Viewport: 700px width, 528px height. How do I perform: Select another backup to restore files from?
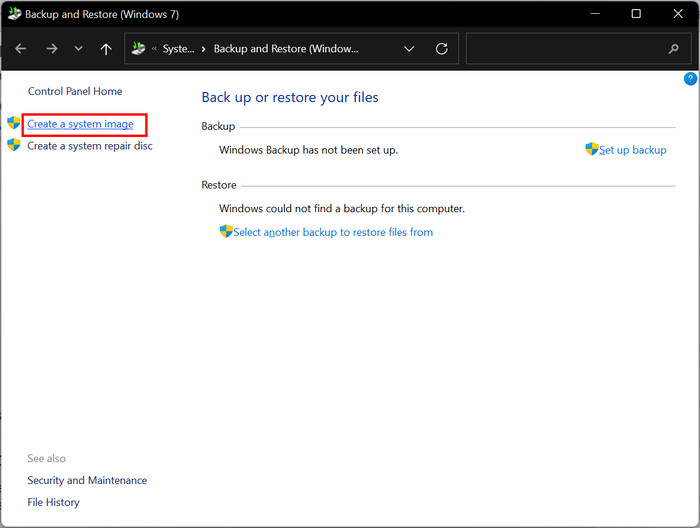(x=333, y=232)
